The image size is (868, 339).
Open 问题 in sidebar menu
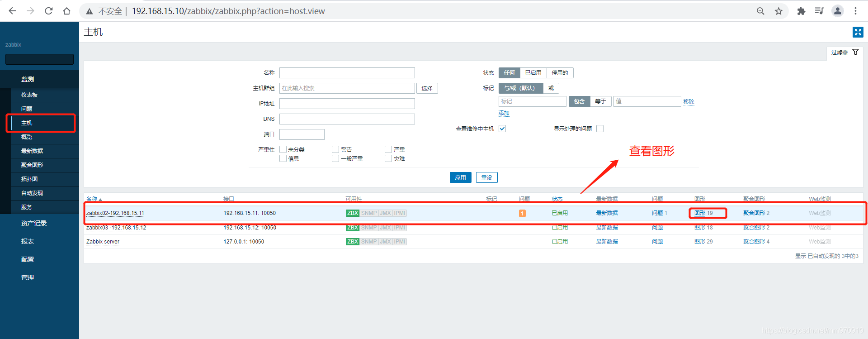point(27,109)
